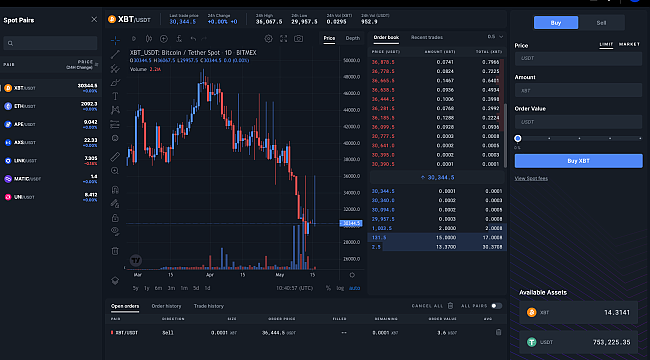Viewport: 650px width, 360px height.
Task: Open the View Spot fees link
Action: pyautogui.click(x=531, y=178)
